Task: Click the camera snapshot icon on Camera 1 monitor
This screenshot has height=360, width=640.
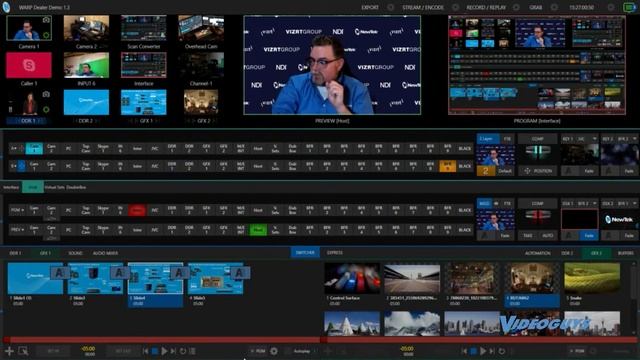Action: pyautogui.click(x=46, y=20)
